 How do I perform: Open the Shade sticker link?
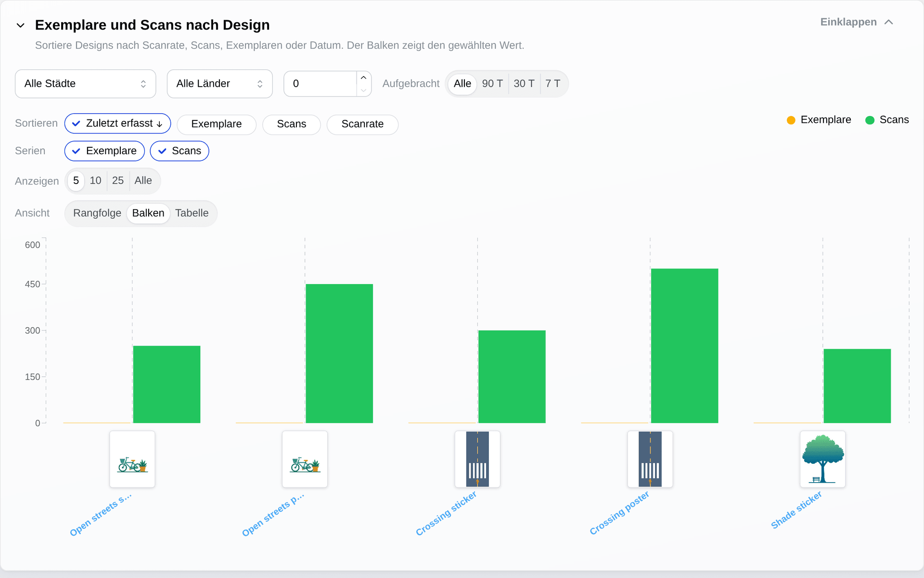pyautogui.click(x=796, y=511)
